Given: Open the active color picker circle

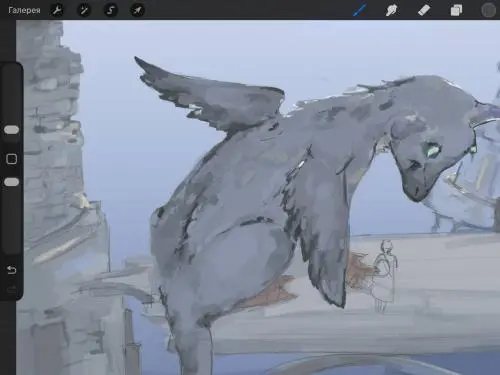Looking at the screenshot, I should [x=489, y=10].
